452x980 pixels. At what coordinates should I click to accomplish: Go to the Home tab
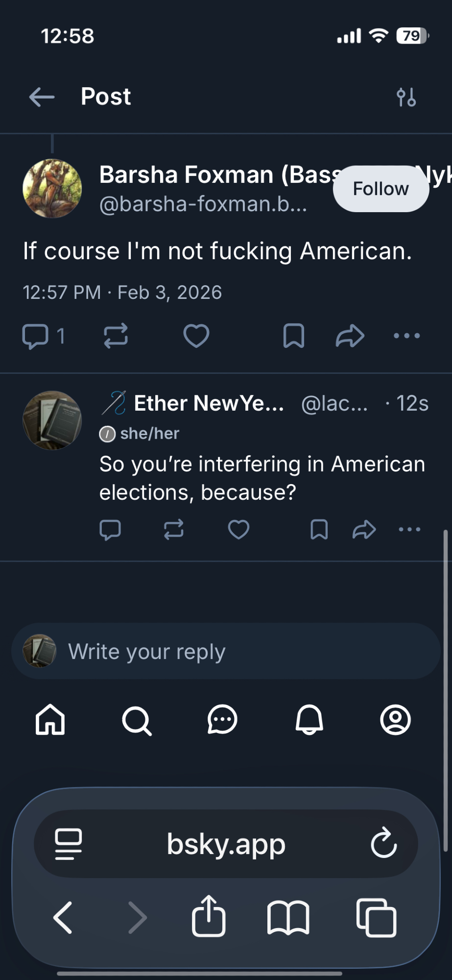click(50, 720)
